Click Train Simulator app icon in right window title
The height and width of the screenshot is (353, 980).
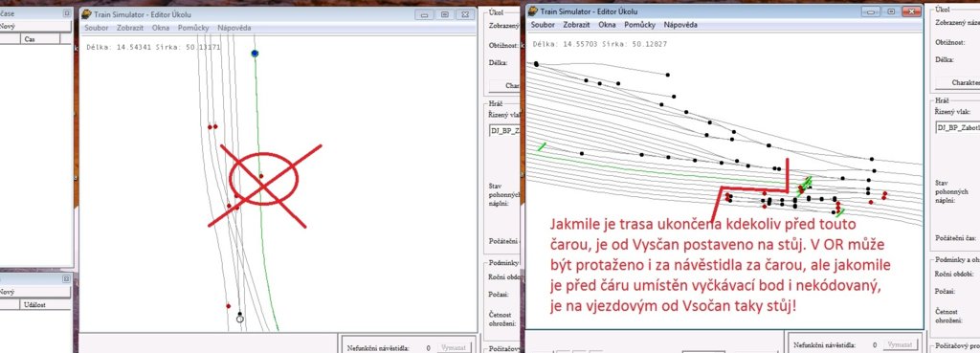pyautogui.click(x=532, y=11)
